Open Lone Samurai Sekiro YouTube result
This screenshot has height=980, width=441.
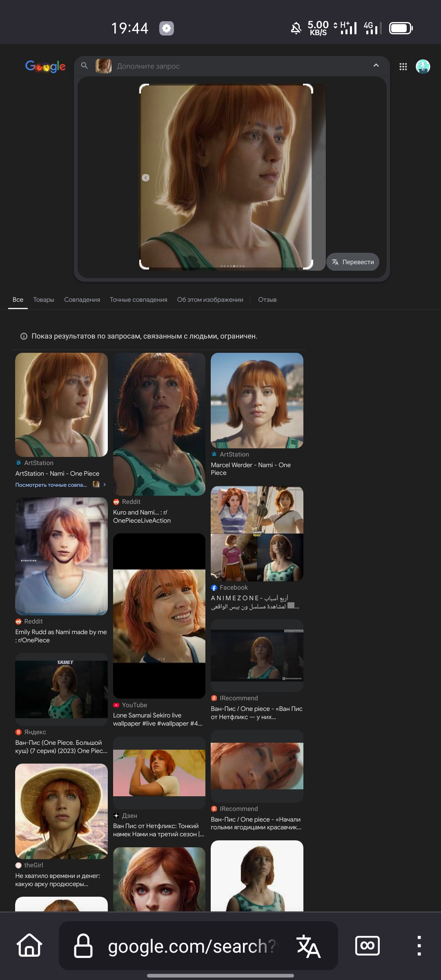(x=158, y=719)
